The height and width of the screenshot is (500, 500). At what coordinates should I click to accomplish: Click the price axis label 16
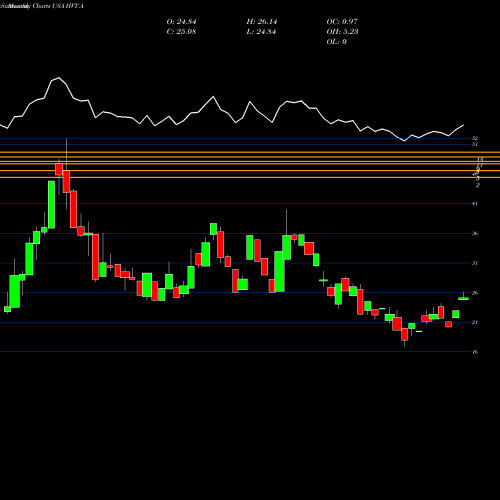(475, 352)
